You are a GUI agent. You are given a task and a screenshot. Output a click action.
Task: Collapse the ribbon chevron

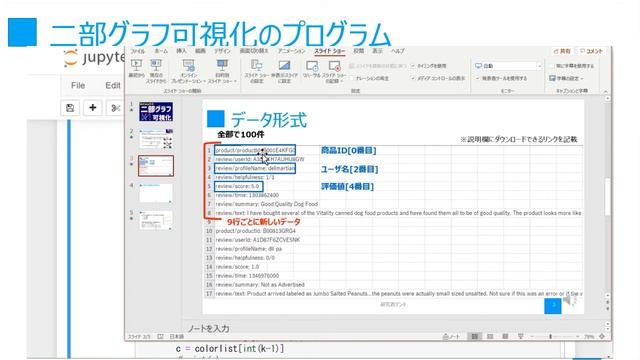coord(606,91)
